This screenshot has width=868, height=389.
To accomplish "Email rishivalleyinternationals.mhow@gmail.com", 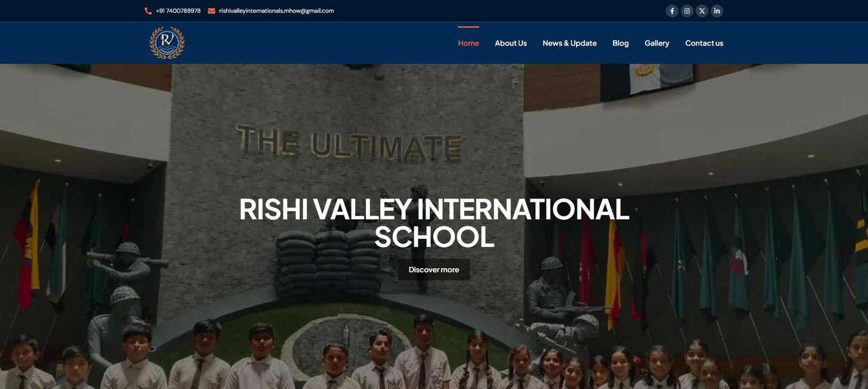I will 276,11.
